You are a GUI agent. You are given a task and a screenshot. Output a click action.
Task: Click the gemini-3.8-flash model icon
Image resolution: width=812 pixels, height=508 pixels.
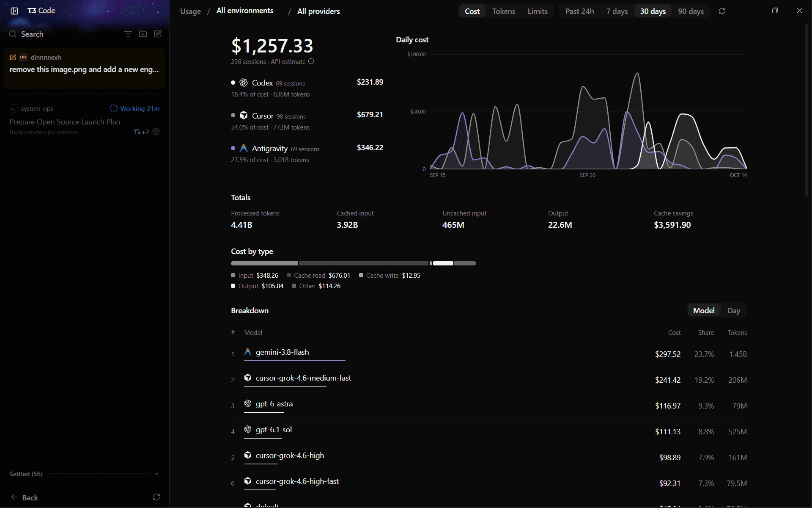click(248, 352)
